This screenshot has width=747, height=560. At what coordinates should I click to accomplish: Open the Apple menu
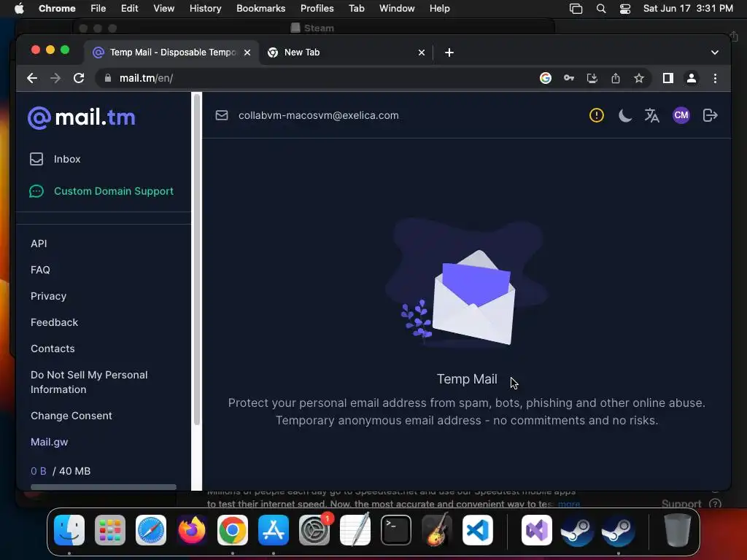pos(19,9)
